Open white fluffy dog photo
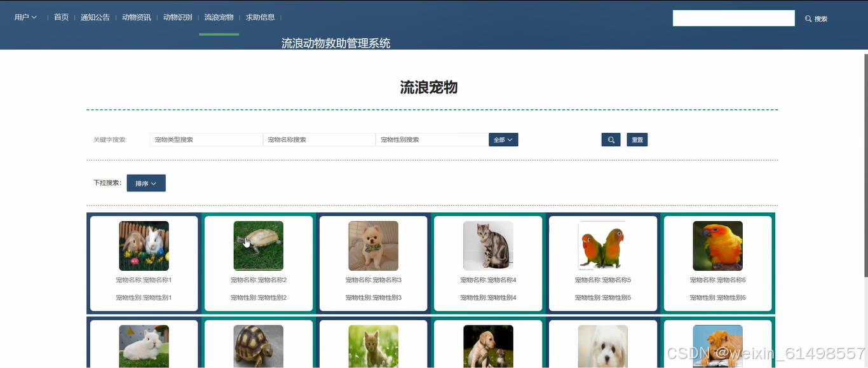Viewport: 868px width, 368px height. [603, 346]
